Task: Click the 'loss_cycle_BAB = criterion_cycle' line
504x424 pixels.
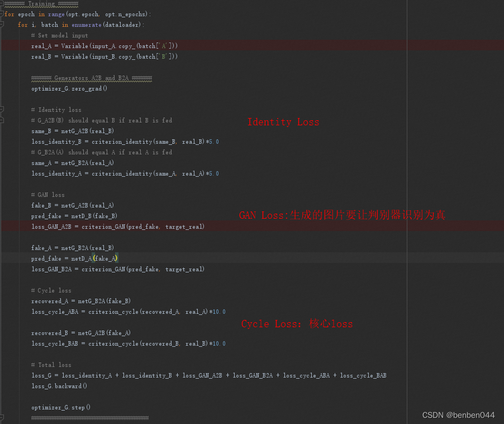Action: (x=129, y=343)
